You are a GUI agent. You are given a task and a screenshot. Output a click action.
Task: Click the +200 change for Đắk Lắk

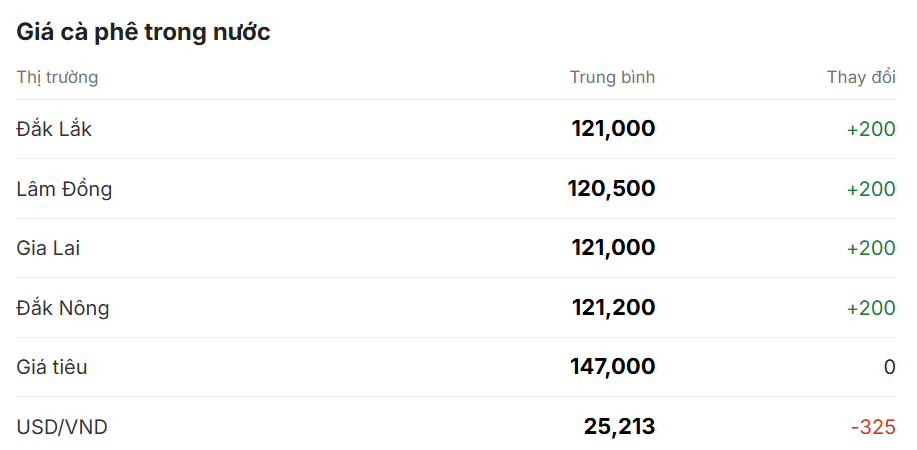pyautogui.click(x=870, y=129)
